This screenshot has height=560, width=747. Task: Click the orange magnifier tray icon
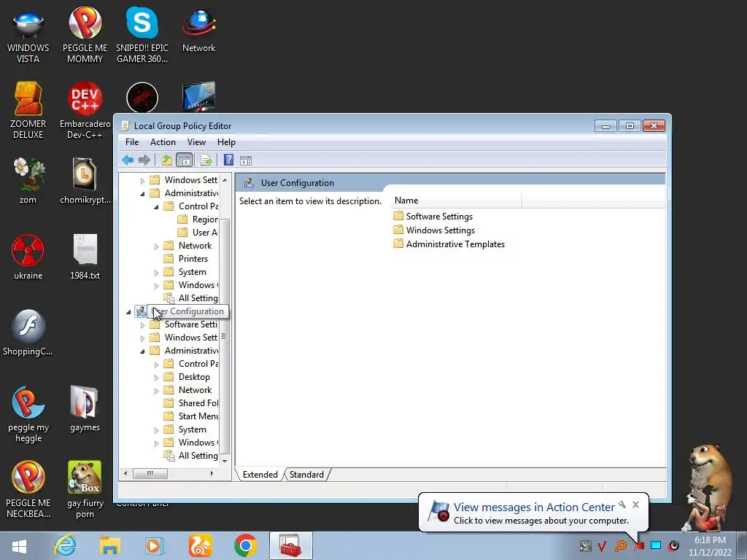click(x=621, y=545)
